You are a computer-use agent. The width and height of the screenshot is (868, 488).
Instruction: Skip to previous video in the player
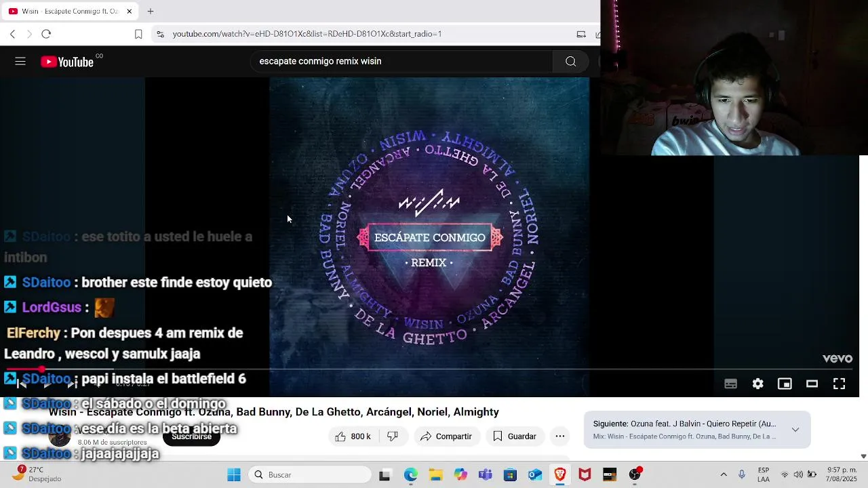click(x=21, y=384)
